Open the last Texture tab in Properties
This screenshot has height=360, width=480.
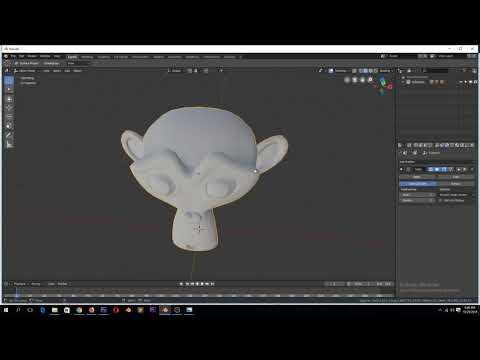(x=471, y=145)
